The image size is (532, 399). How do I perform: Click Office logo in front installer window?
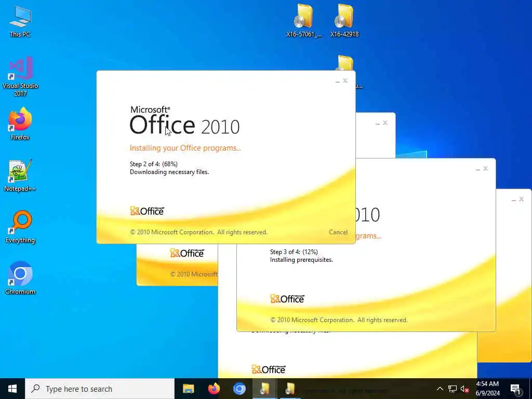point(147,211)
